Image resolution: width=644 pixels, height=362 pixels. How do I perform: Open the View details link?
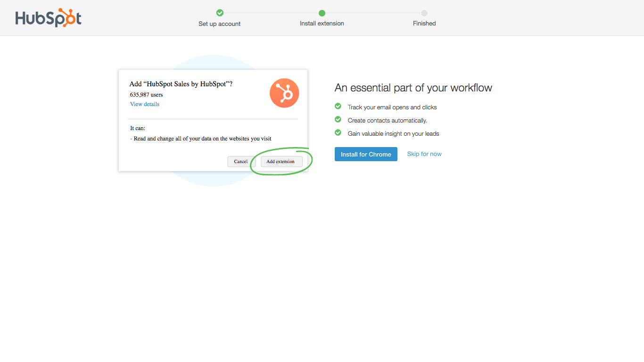click(145, 104)
